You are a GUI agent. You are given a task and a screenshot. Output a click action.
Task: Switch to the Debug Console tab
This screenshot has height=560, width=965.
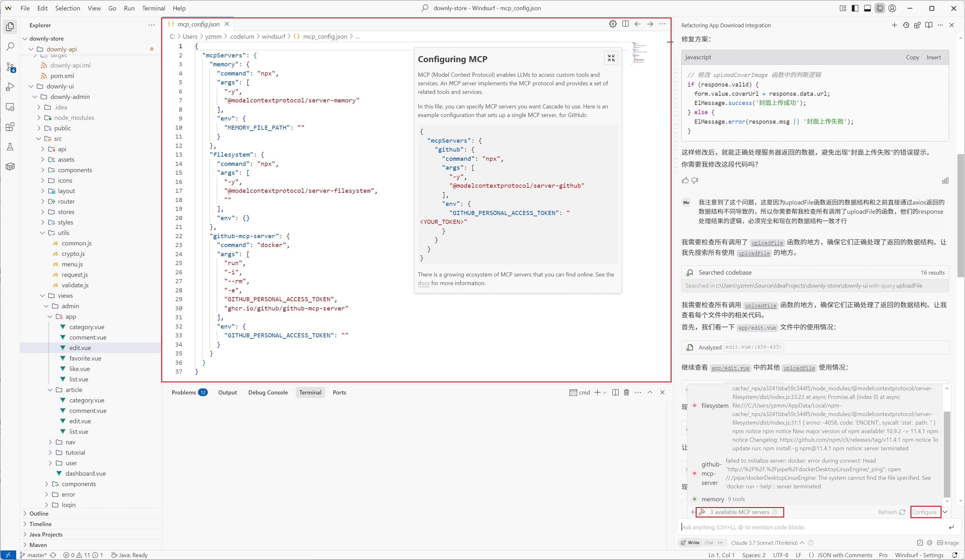coord(268,392)
